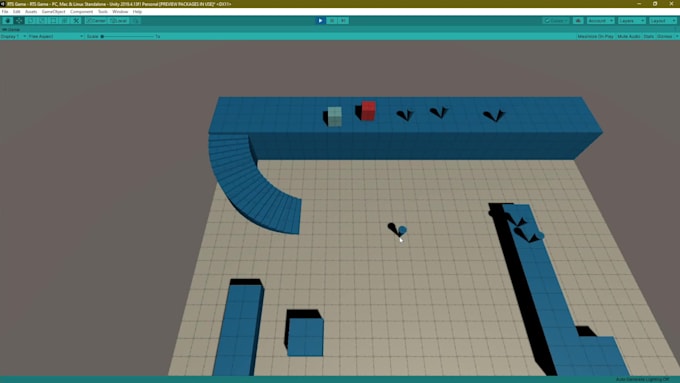Open the Free Aspect dropdown
Image resolution: width=680 pixels, height=383 pixels.
56,36
